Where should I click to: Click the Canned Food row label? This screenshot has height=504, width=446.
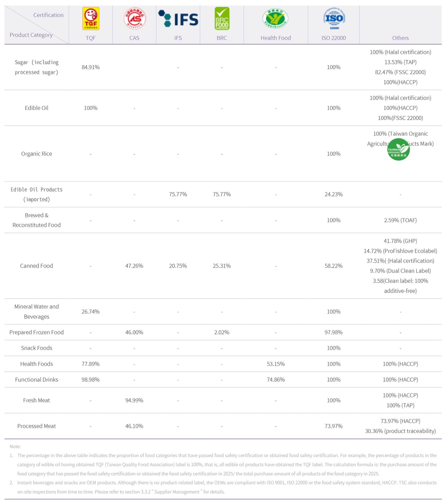pyautogui.click(x=36, y=266)
